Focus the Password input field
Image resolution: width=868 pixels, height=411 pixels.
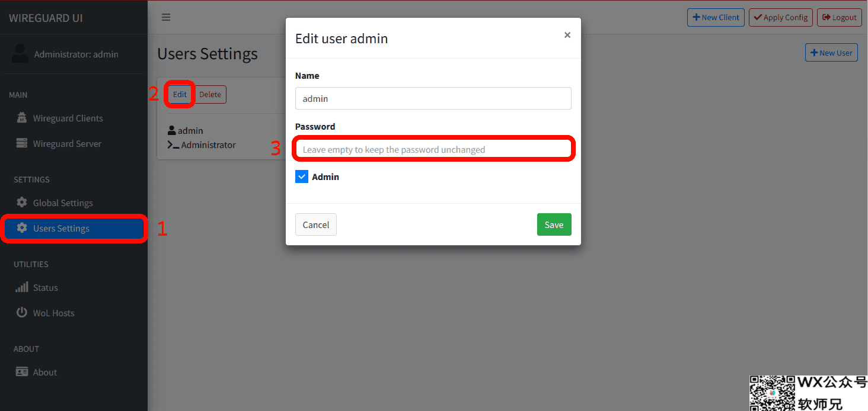click(x=433, y=149)
